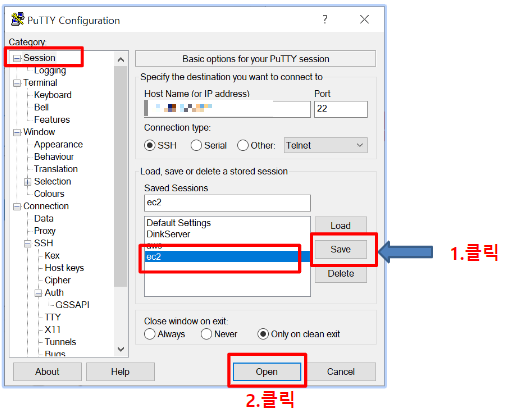Image resolution: width=515 pixels, height=416 pixels.
Task: Click the Help button
Action: coord(120,372)
